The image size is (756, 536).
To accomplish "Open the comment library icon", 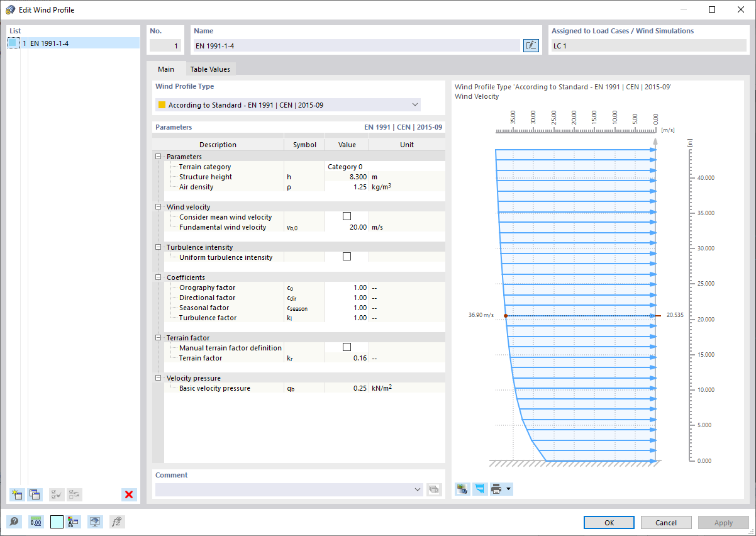I will (x=434, y=489).
